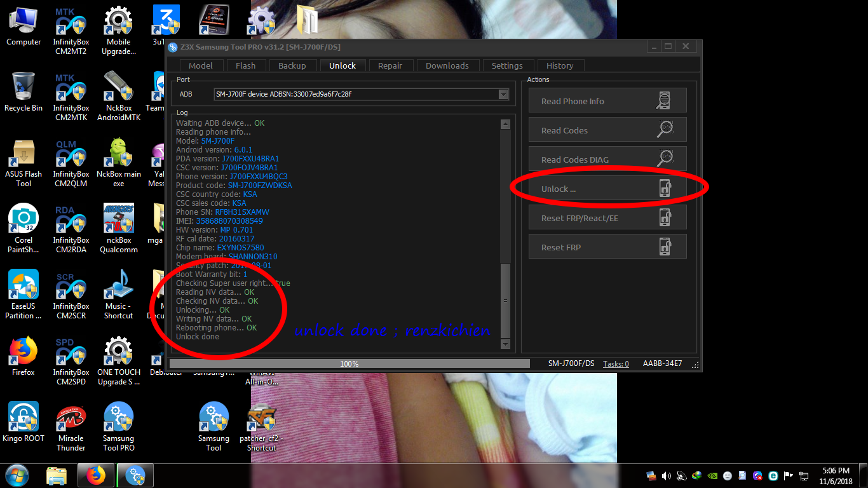The height and width of the screenshot is (488, 868).
Task: Select the Kingo ROOT desktop icon
Action: pos(24,422)
